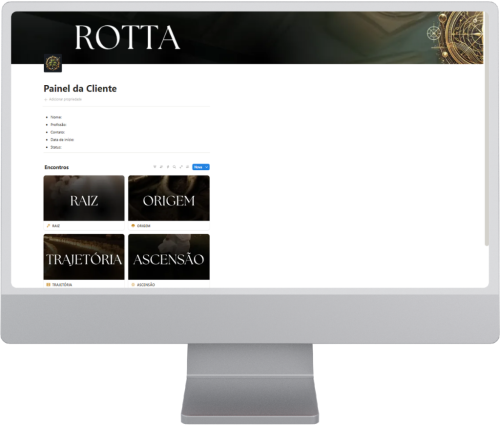Click the expand arrows icon in Encontros toolbar
The height and width of the screenshot is (425, 500).
[x=181, y=167]
